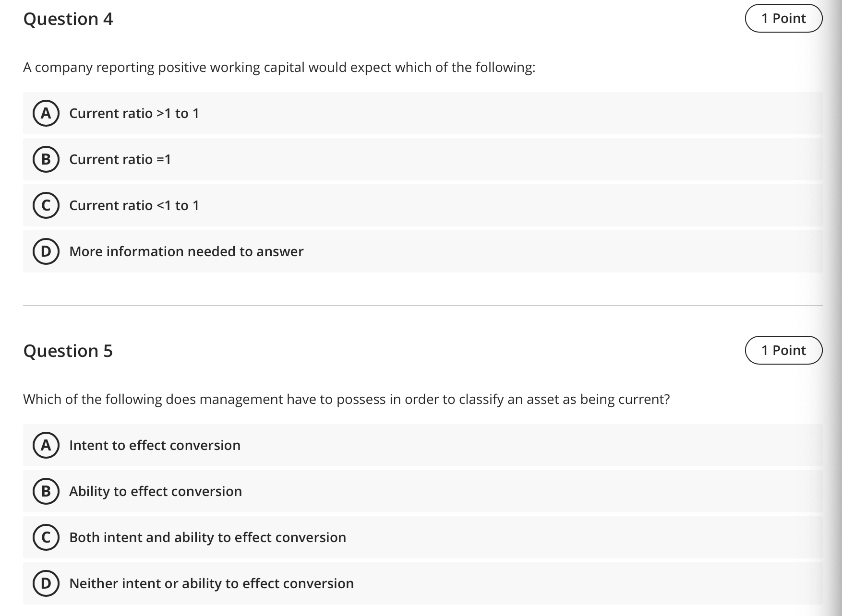Choose option D 'More information needed to answer'
The width and height of the screenshot is (842, 616).
(x=186, y=251)
